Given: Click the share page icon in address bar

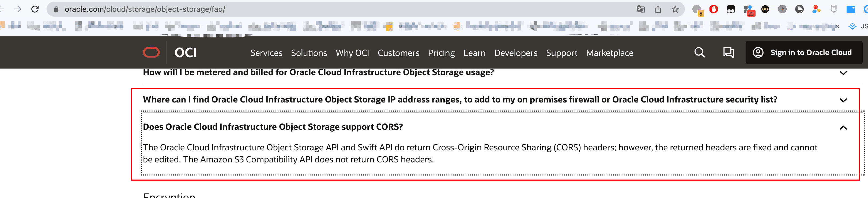Looking at the screenshot, I should (x=658, y=9).
